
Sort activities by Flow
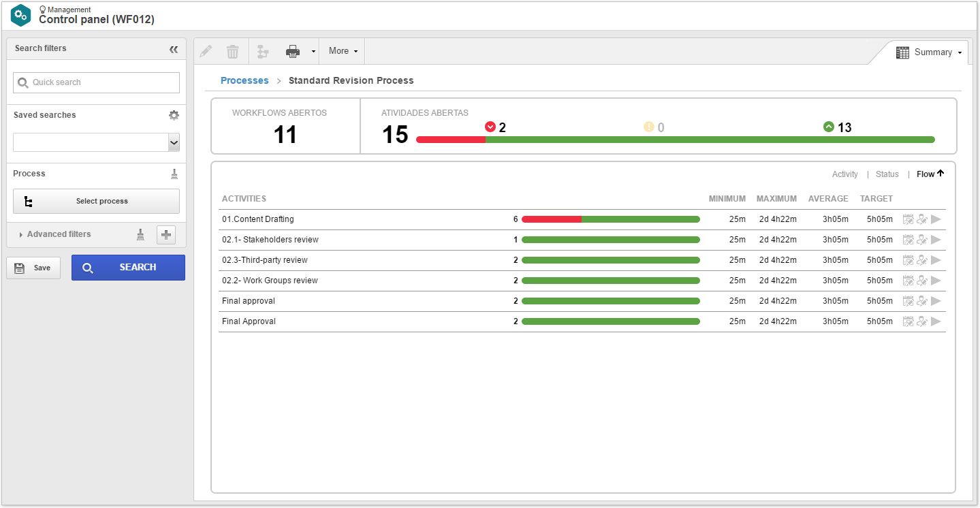tap(930, 174)
